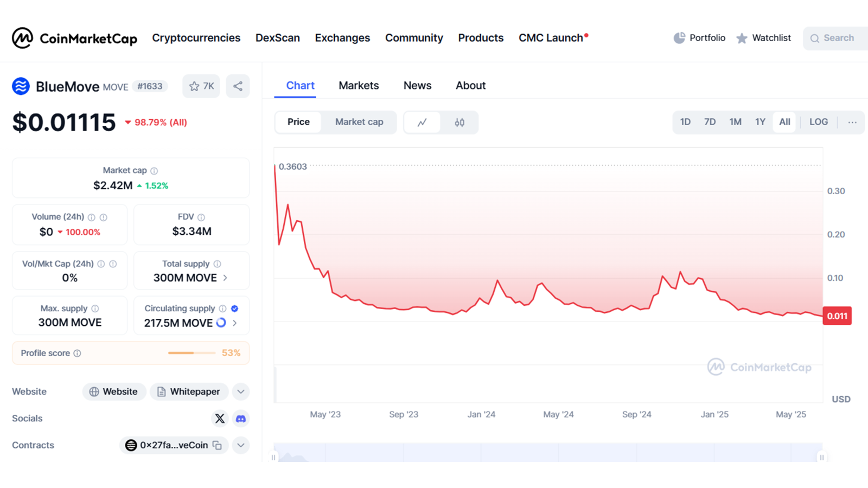Grab the left handle of chart range navigator
The width and height of the screenshot is (868, 488).
[x=273, y=458]
